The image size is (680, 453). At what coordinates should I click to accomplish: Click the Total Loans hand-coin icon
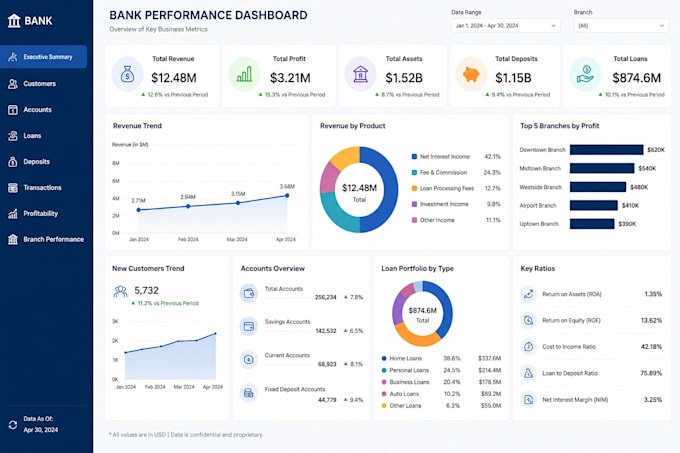point(585,74)
